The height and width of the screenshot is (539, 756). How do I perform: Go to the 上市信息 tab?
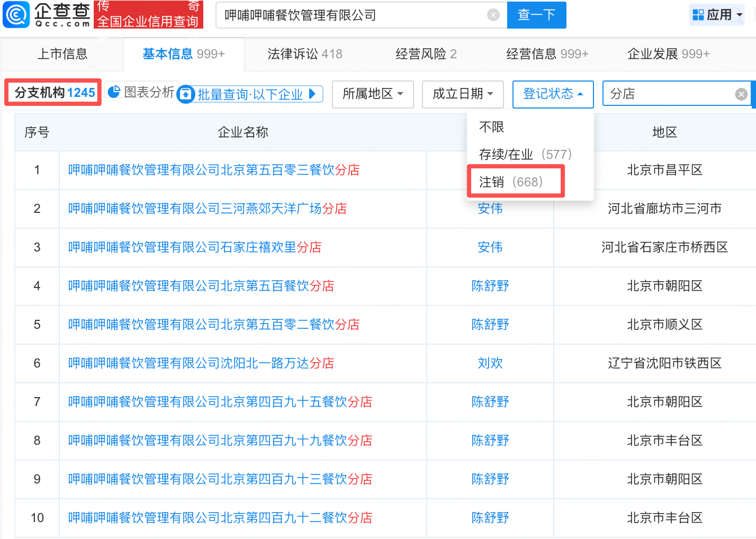(x=62, y=54)
